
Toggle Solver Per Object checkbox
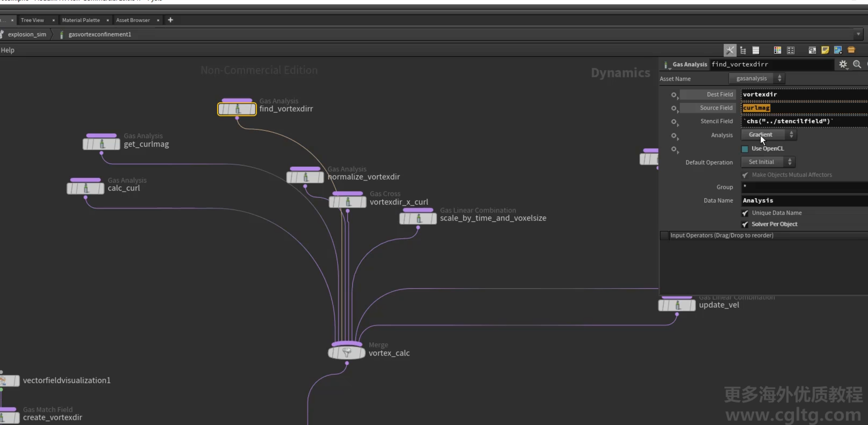click(745, 224)
